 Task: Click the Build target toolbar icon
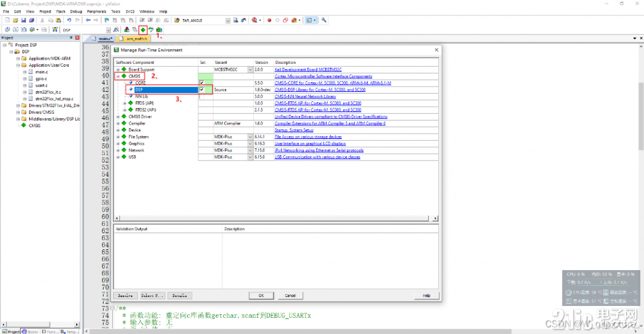coord(15,30)
